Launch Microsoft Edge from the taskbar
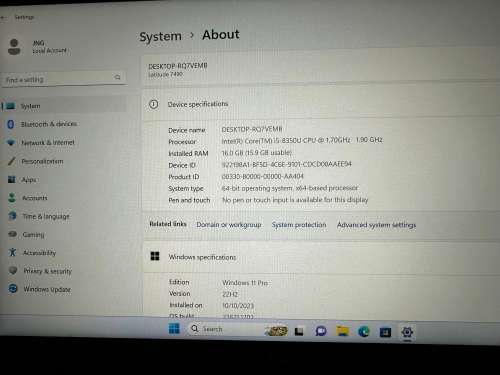 click(x=364, y=332)
